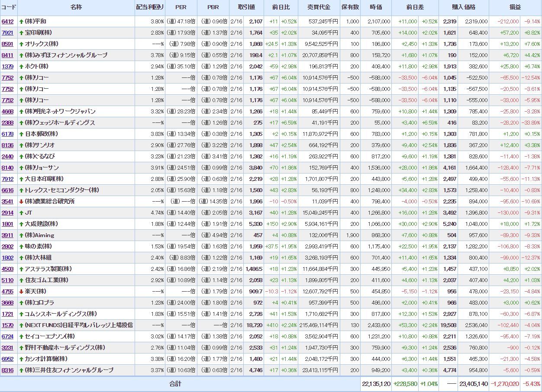Open code link 1570 for NEXT FUNDS
The width and height of the screenshot is (542, 392).
[7, 325]
